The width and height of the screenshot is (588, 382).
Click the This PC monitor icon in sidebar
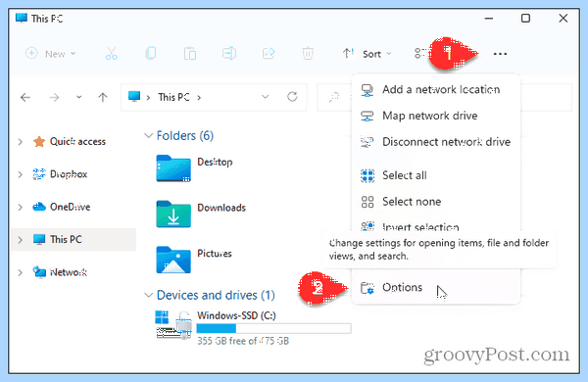(x=39, y=240)
